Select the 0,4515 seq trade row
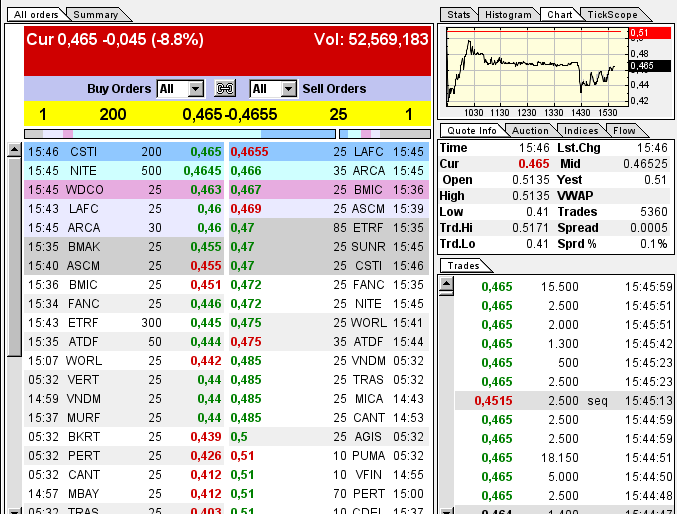The height and width of the screenshot is (514, 678). [564, 401]
